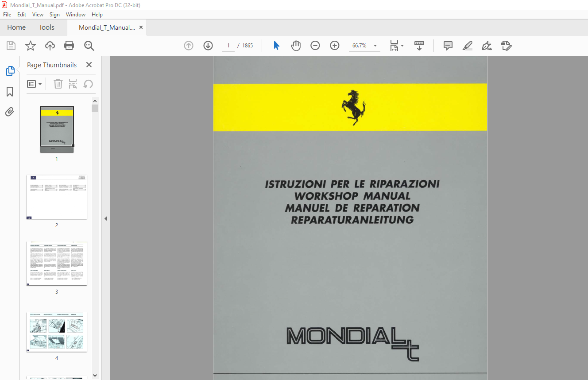Click the insert pages icon in thumbnails

[73, 84]
